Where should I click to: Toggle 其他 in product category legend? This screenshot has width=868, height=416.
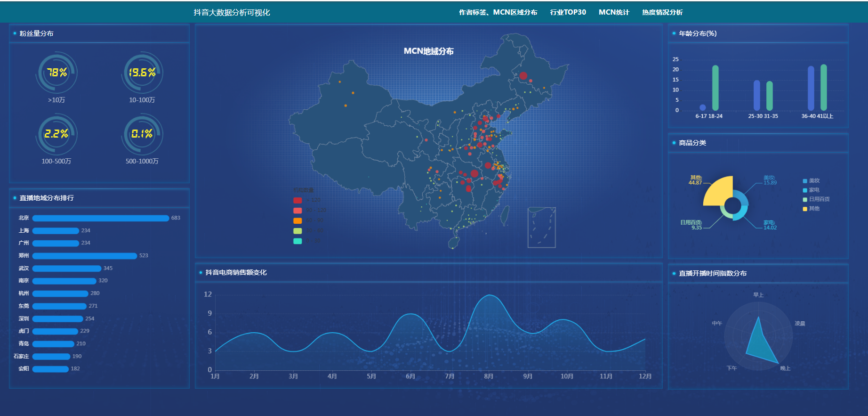click(811, 209)
